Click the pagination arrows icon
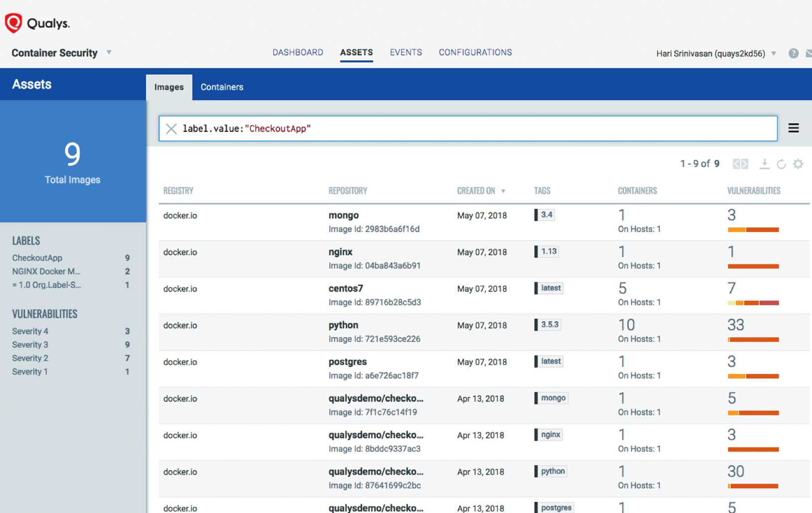The height and width of the screenshot is (513, 812). click(x=740, y=164)
